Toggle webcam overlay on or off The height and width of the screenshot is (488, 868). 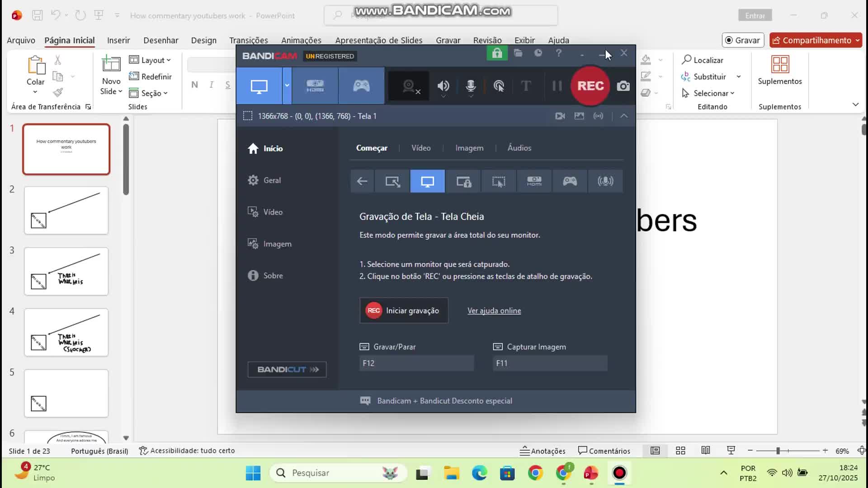pyautogui.click(x=409, y=86)
